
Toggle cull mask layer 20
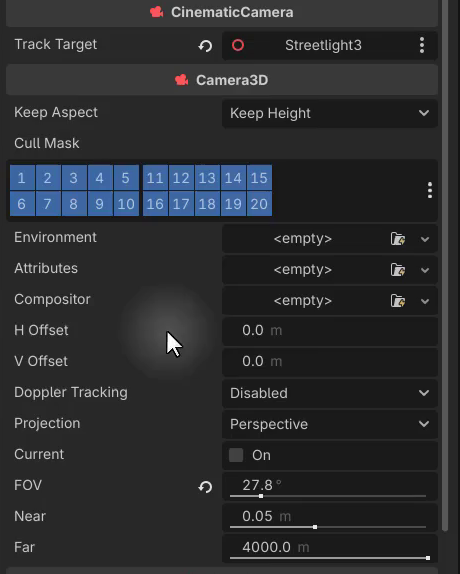pyautogui.click(x=259, y=204)
